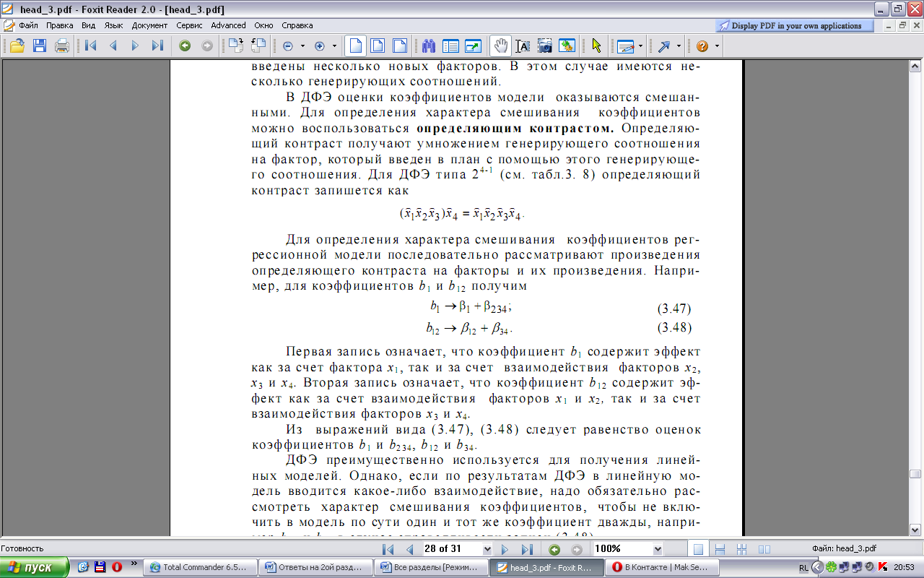Open the Help question mark icon

point(702,46)
